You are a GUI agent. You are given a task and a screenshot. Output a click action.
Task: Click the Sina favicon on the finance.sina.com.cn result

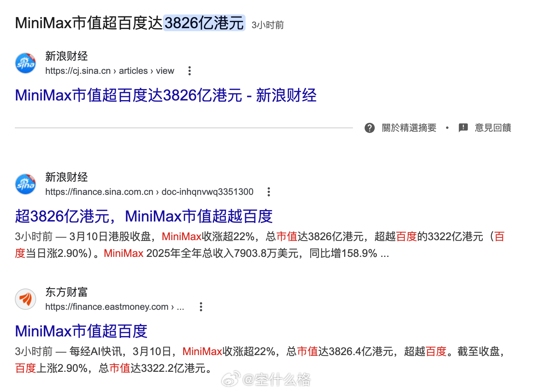click(26, 184)
